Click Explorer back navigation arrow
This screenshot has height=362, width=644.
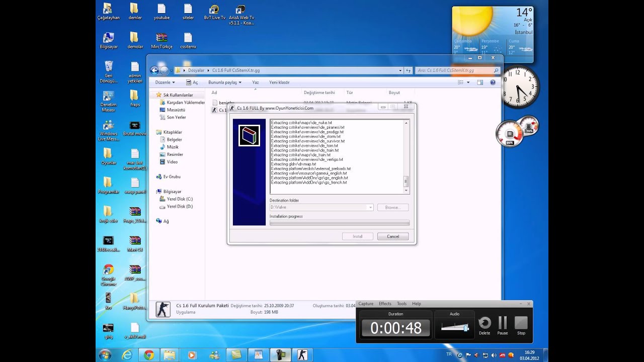(x=154, y=70)
